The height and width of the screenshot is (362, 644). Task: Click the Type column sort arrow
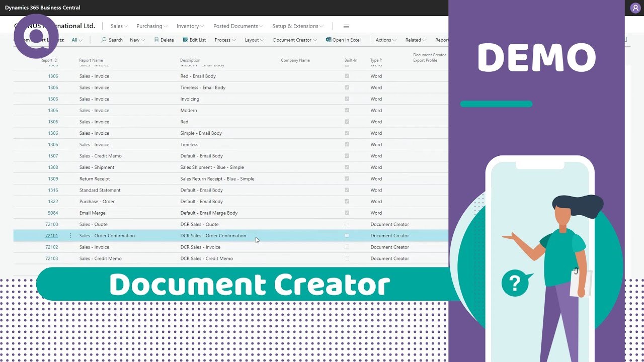(381, 60)
